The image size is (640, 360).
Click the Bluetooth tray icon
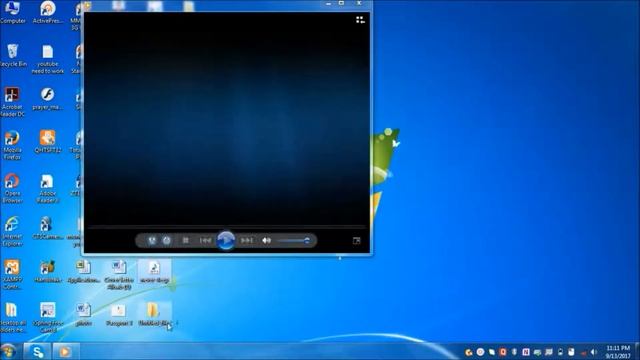click(514, 352)
